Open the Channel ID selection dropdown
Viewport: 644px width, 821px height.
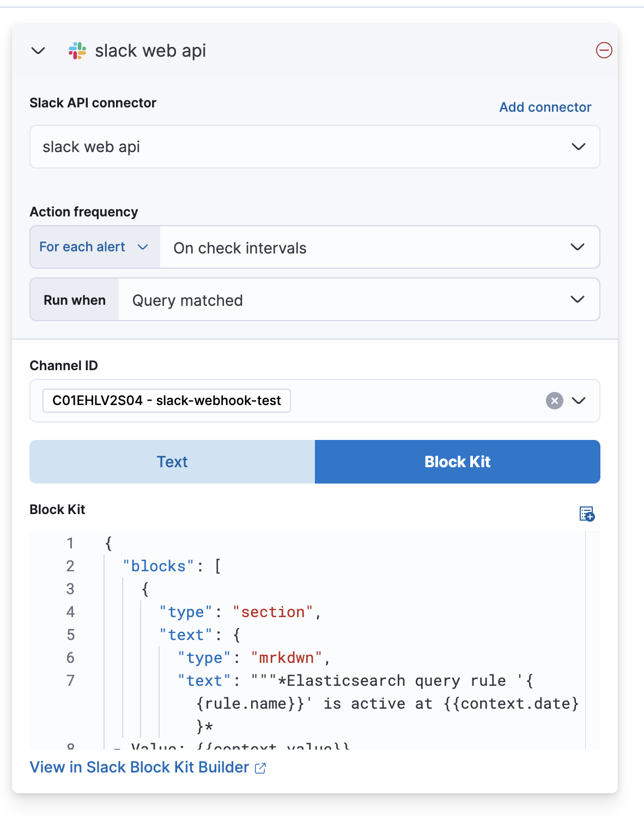point(579,401)
